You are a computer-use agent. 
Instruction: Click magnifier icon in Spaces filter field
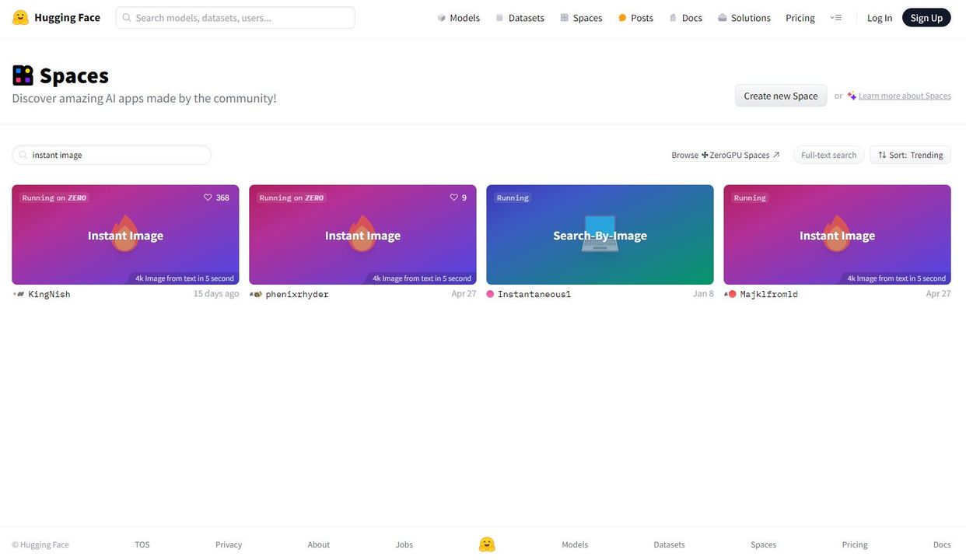click(x=23, y=155)
